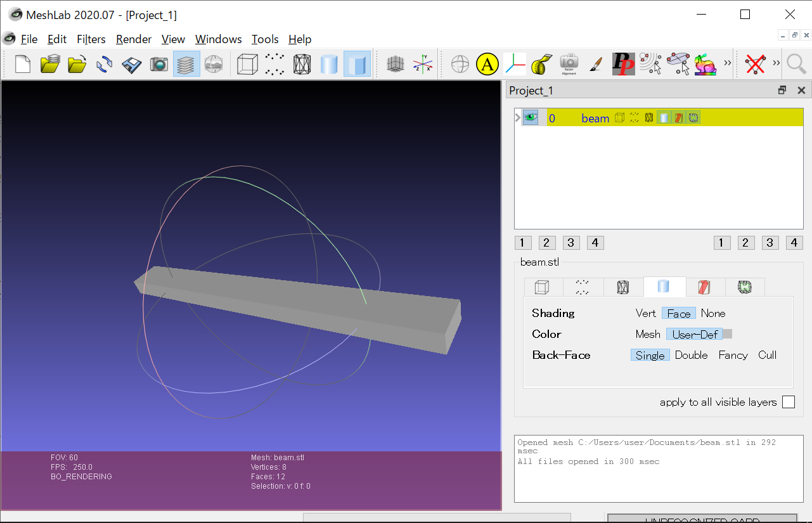The width and height of the screenshot is (812, 523).
Task: Show raster layers via the grey globe-stack icon
Action: coord(214,64)
